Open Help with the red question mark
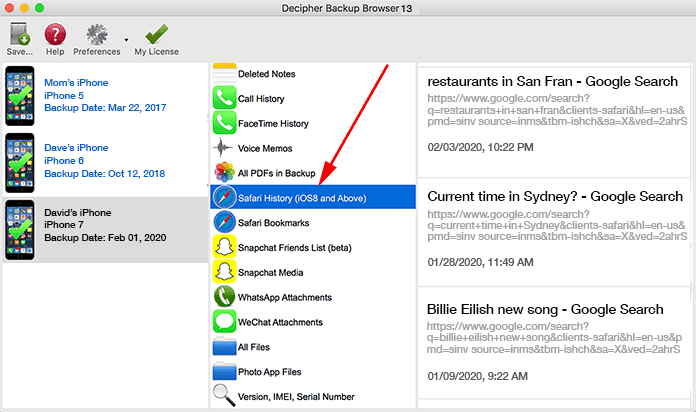696x412 pixels. [55, 35]
